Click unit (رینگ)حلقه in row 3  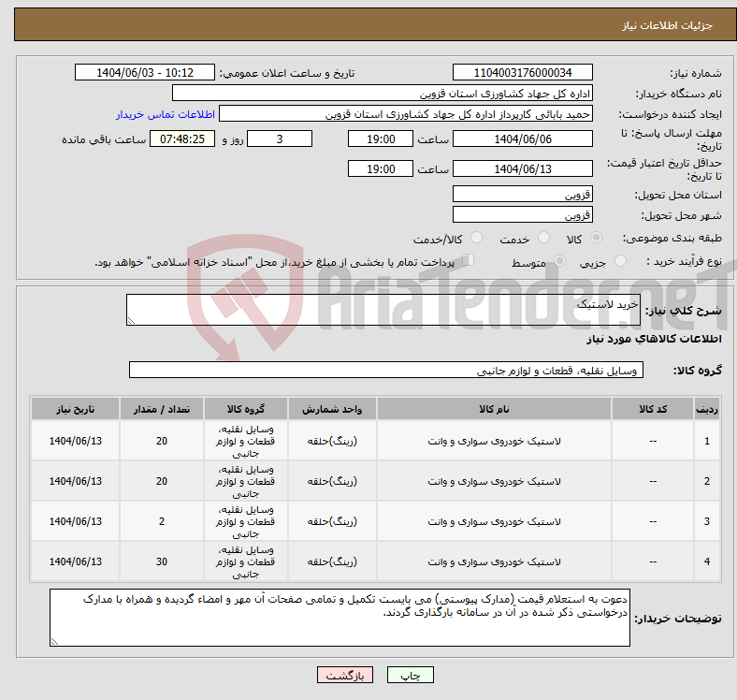coord(332,521)
